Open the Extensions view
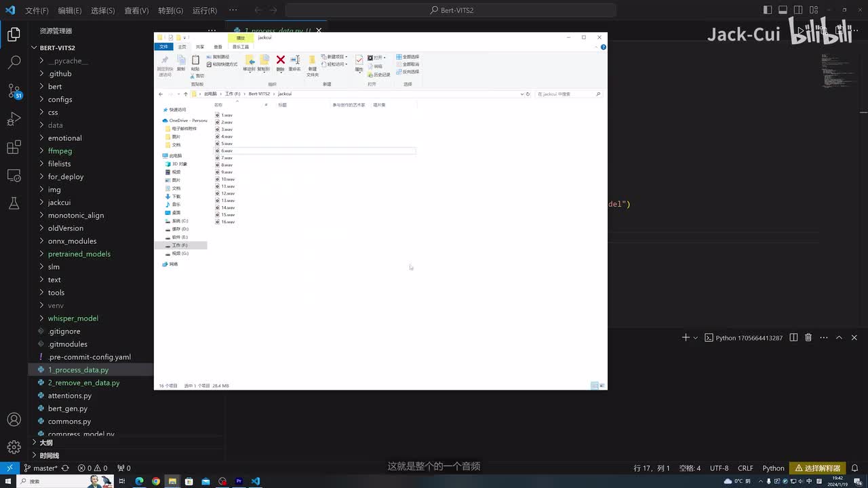Image resolution: width=868 pixels, height=488 pixels. point(14,147)
